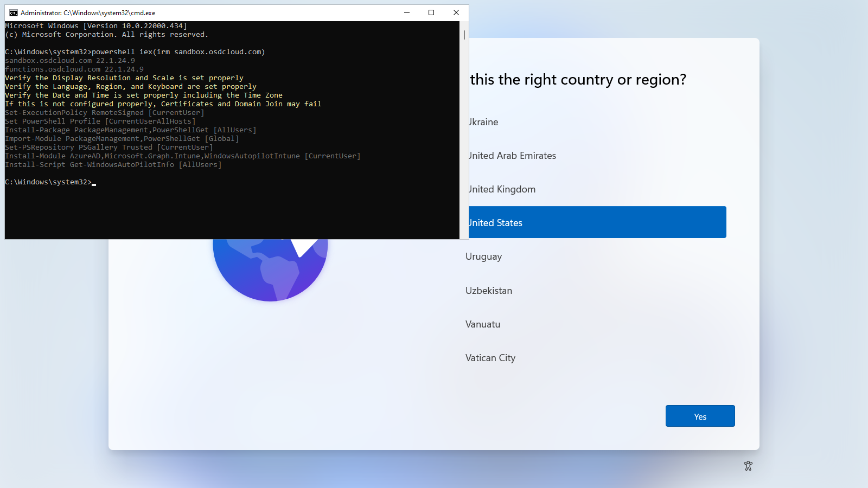868x488 pixels.
Task: Click the Verify the Display Resolution line
Action: coord(124,78)
